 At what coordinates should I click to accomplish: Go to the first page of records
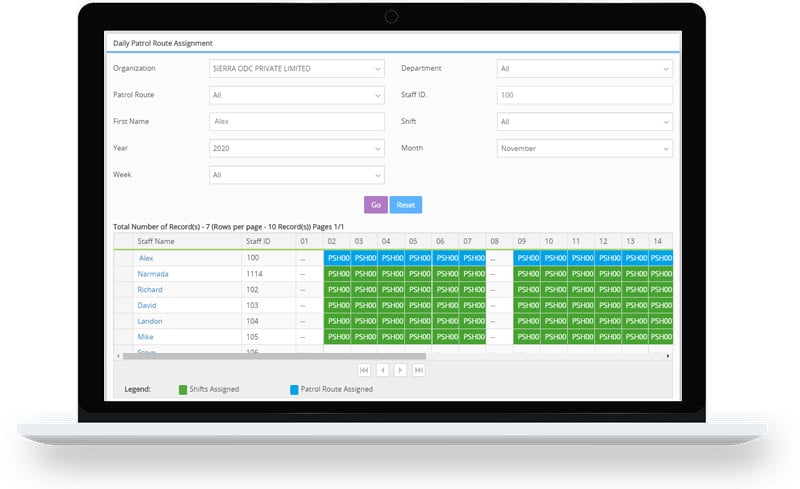[364, 370]
